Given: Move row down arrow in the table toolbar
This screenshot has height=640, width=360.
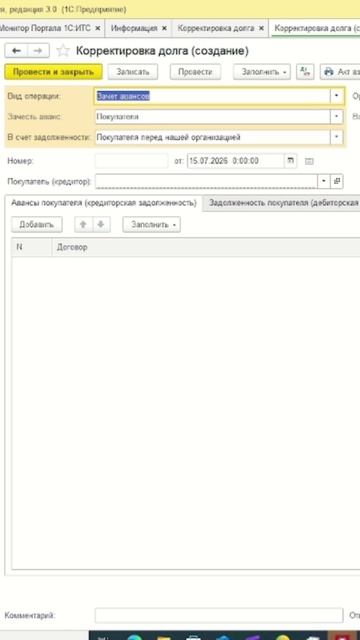Looking at the screenshot, I should tap(101, 225).
